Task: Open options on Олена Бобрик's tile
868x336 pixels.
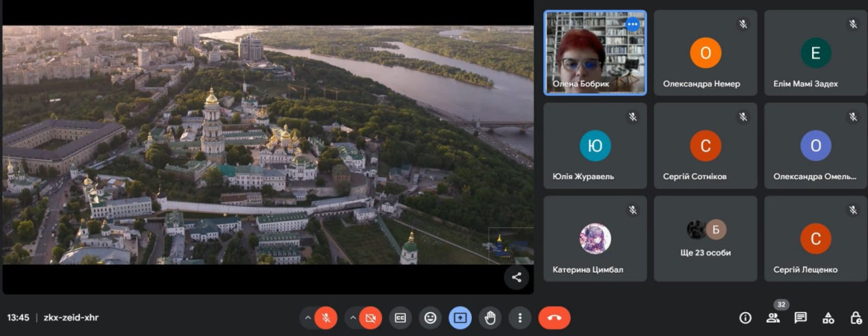Action: click(633, 24)
